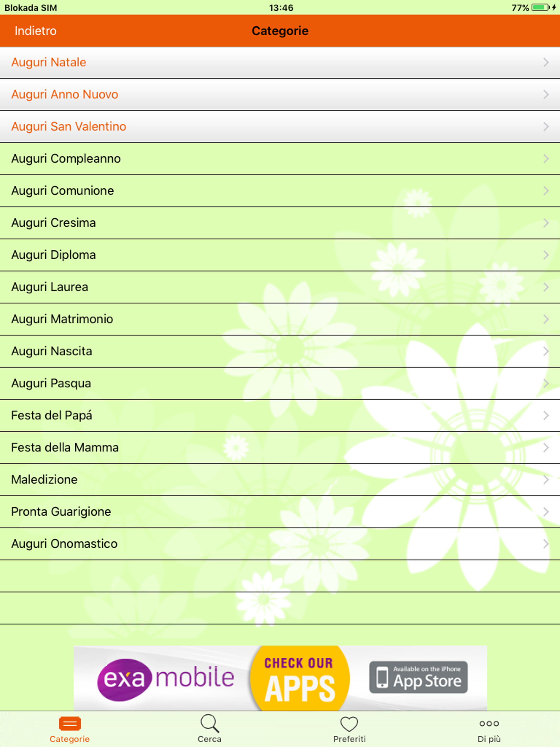The height and width of the screenshot is (747, 560).
Task: Expand Festa della Mamma chevron arrow
Action: click(546, 447)
